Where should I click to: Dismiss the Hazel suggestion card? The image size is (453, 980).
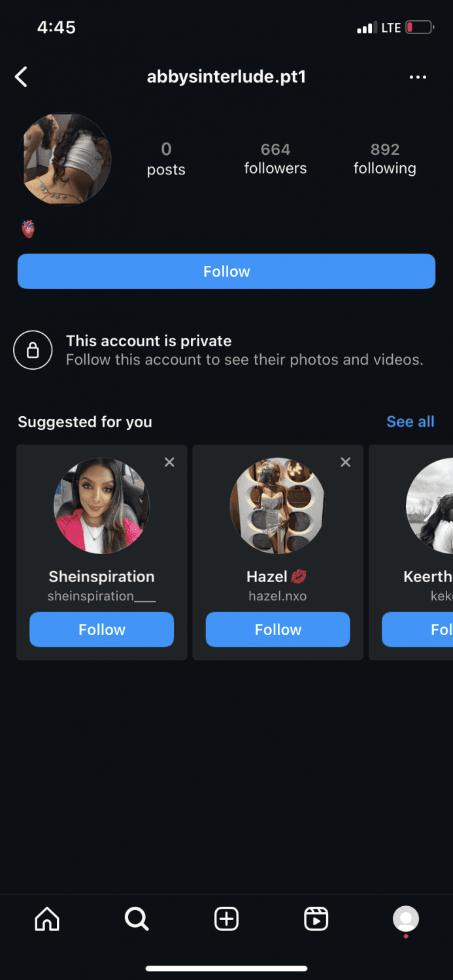346,463
